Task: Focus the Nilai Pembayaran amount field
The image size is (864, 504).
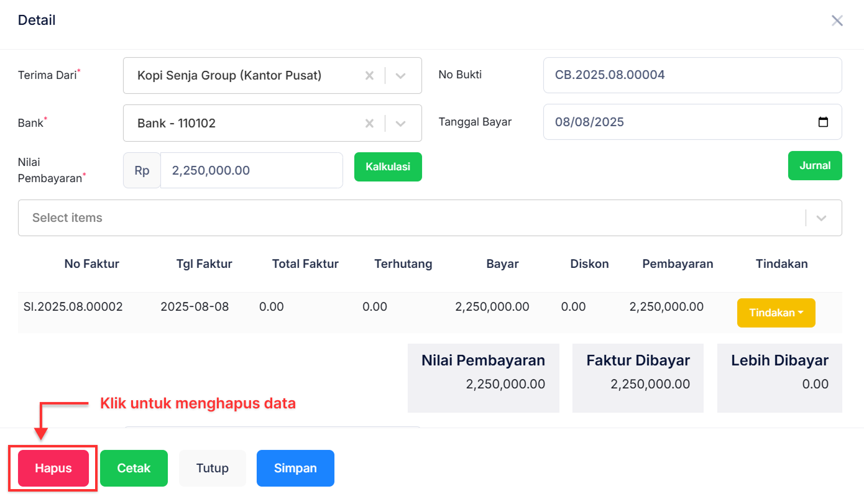Action: point(251,170)
